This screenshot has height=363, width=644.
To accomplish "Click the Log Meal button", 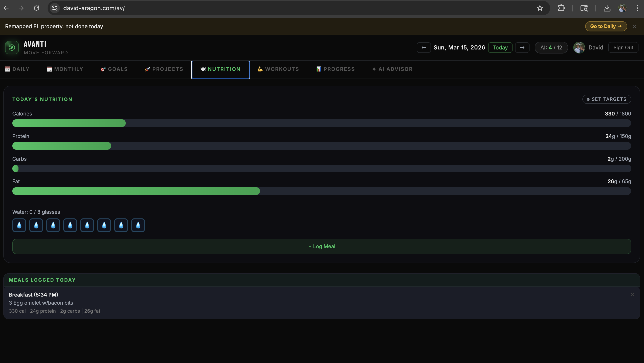I will point(322,246).
